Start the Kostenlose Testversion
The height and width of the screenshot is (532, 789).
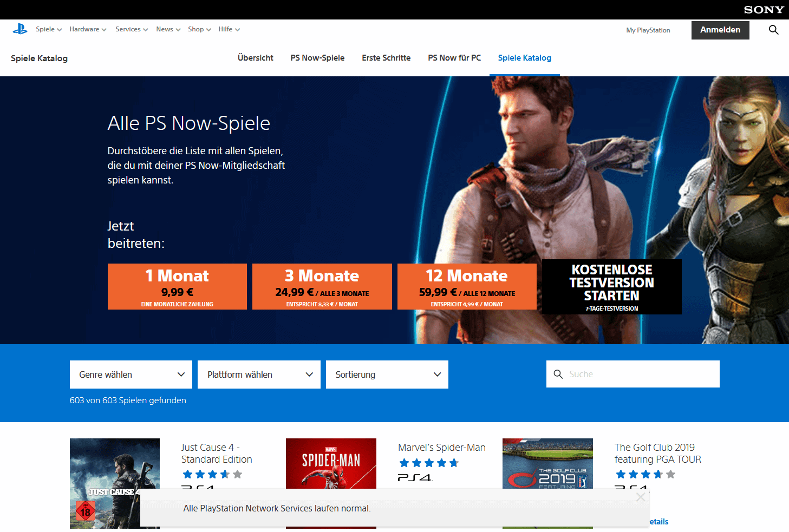(x=612, y=287)
